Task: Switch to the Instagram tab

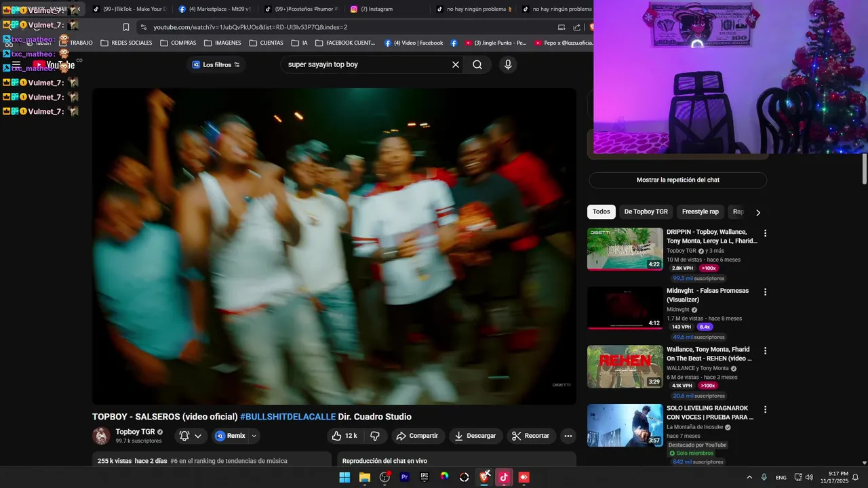Action: 387,9
